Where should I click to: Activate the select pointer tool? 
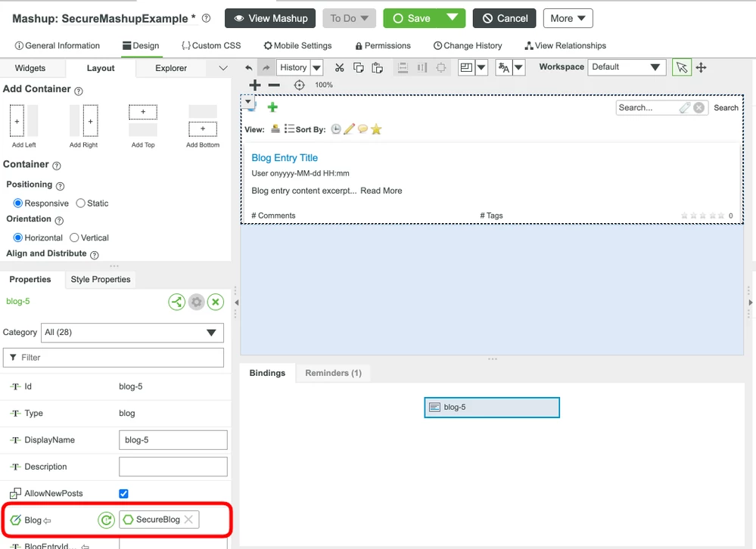682,67
